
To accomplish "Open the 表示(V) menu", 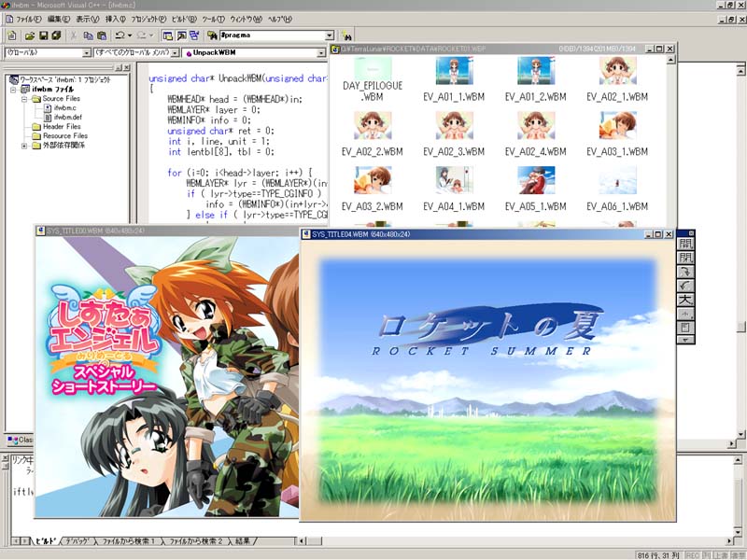I will pyautogui.click(x=88, y=19).
